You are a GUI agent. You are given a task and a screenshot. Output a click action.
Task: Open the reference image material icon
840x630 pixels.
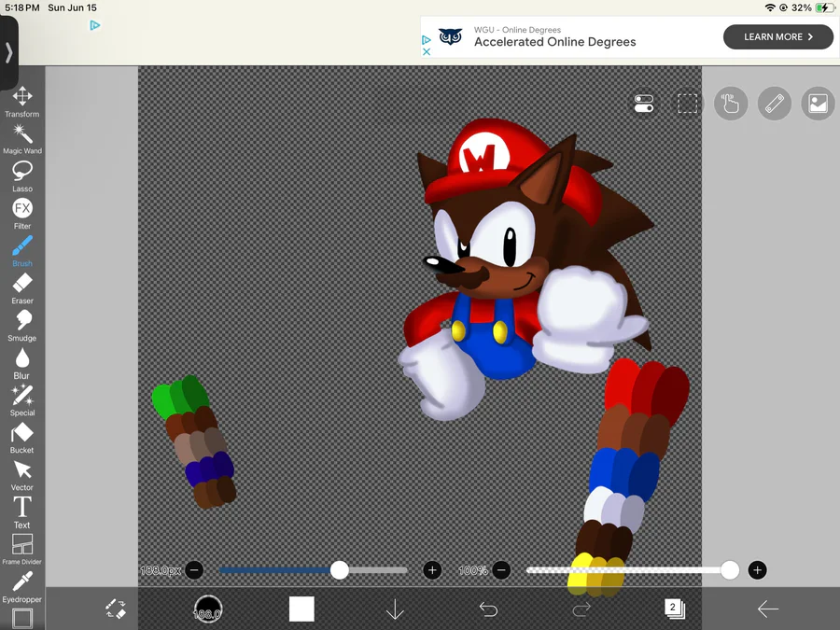818,104
